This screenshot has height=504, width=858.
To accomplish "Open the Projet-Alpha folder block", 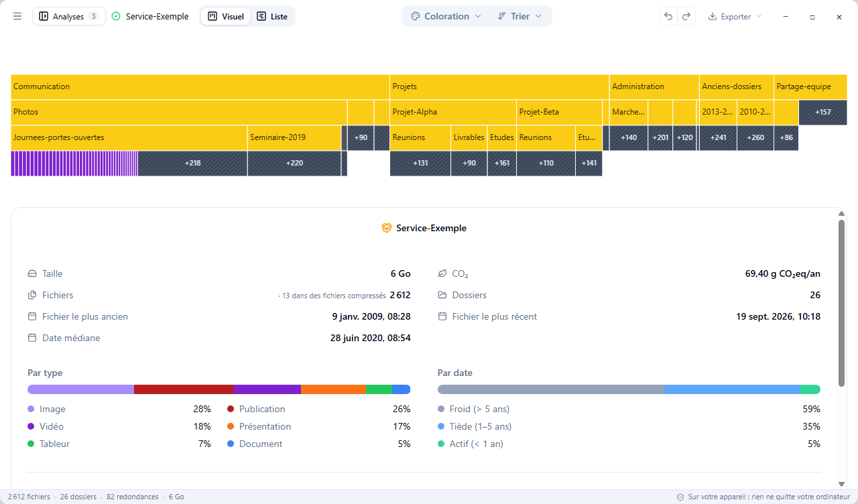I will 453,112.
